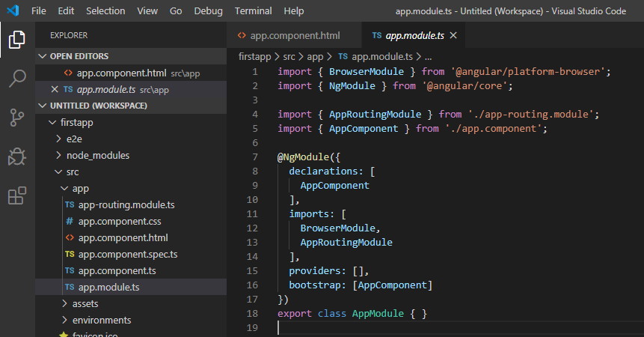The height and width of the screenshot is (337, 644).
Task: Click yellow TS icon of app.component.spec.ts
Action: tap(70, 254)
